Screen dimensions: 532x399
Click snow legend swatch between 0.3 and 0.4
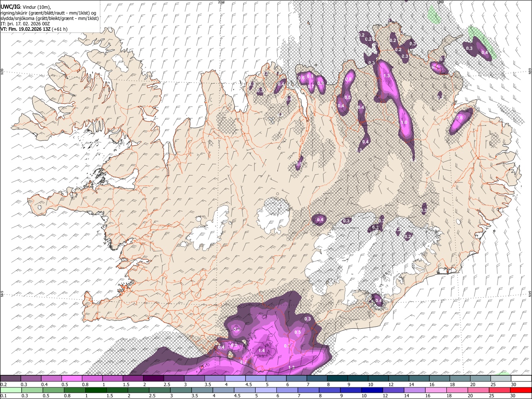[31, 379]
